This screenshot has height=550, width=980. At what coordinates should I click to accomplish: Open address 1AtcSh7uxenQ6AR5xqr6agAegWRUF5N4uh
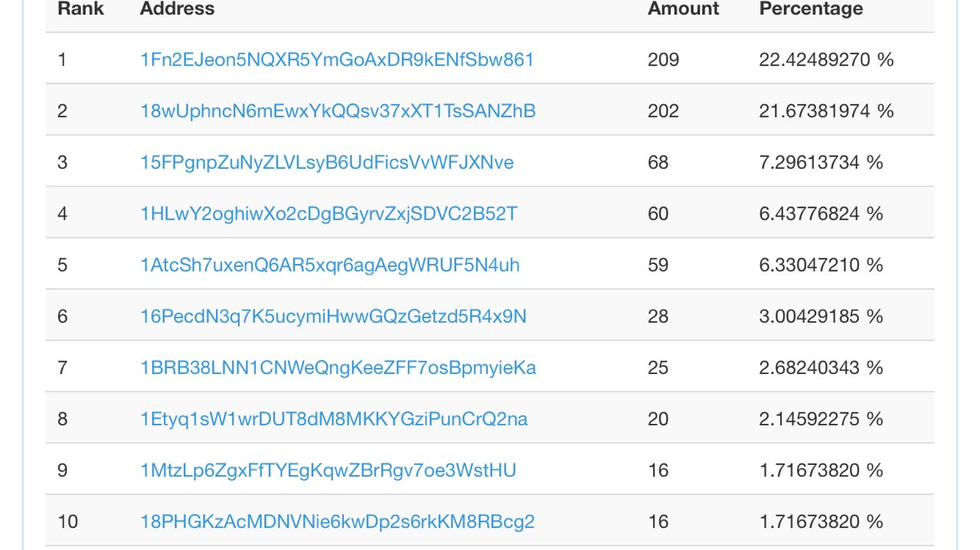(330, 265)
